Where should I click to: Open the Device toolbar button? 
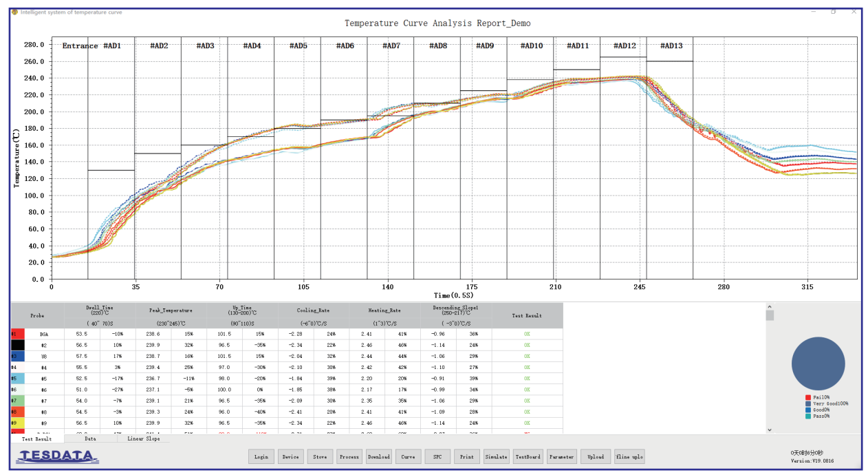290,456
